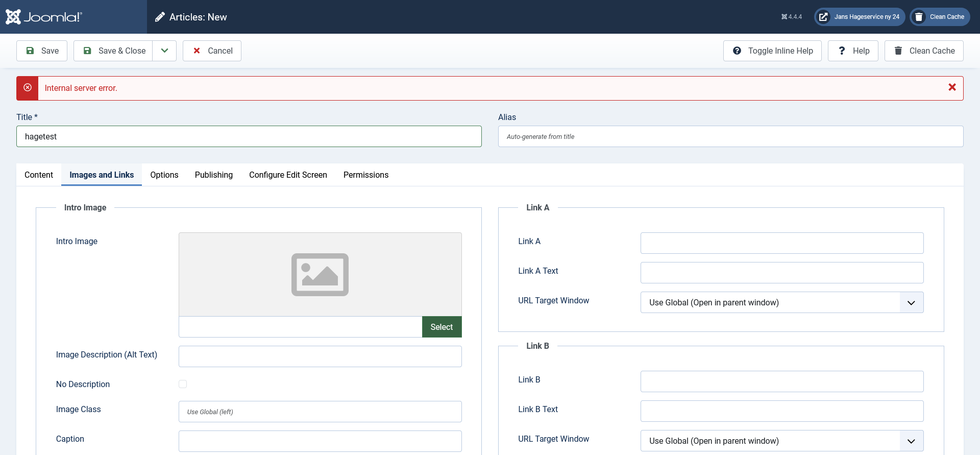This screenshot has height=455, width=980.
Task: Expand the Save & Close dropdown arrow
Action: [x=164, y=51]
